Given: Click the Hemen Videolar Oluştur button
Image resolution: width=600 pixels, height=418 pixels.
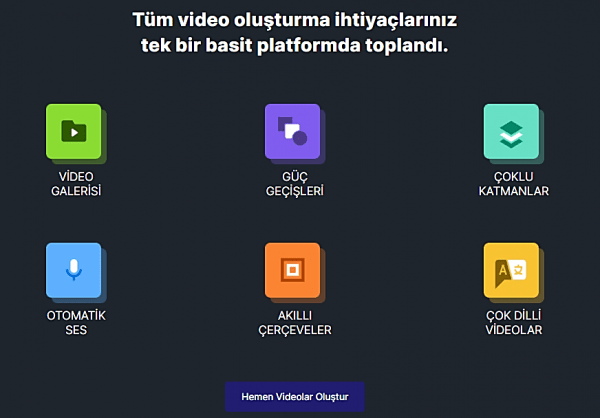Looking at the screenshot, I should [295, 397].
